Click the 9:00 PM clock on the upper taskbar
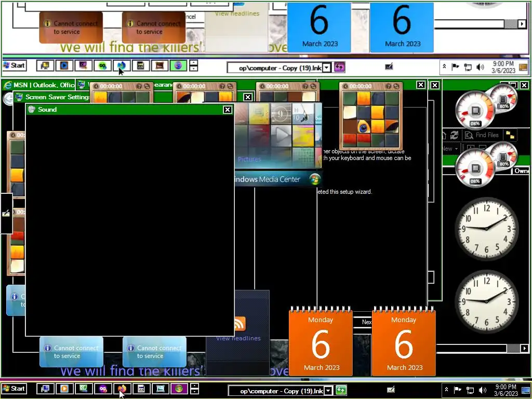The width and height of the screenshot is (532, 399). pos(503,67)
